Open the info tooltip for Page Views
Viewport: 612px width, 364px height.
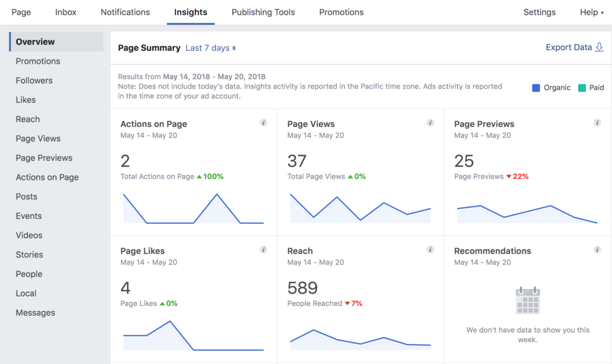(430, 122)
